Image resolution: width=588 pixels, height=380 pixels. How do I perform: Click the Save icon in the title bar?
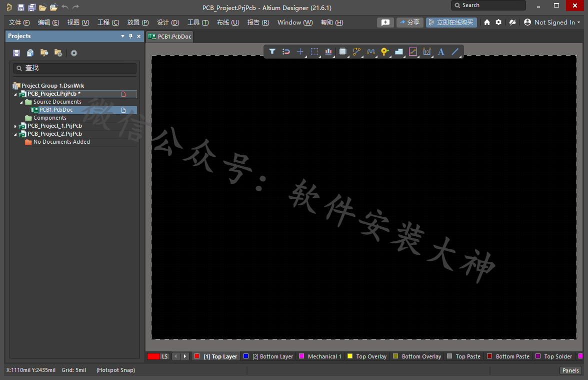tap(21, 7)
